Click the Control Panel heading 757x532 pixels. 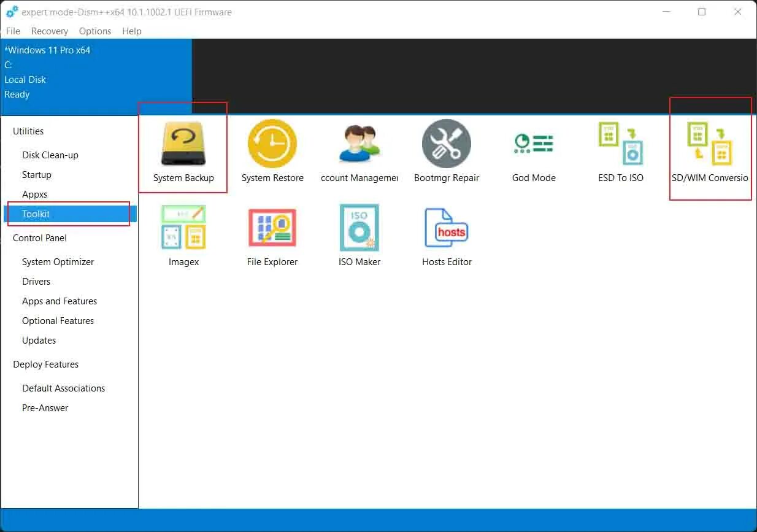40,237
